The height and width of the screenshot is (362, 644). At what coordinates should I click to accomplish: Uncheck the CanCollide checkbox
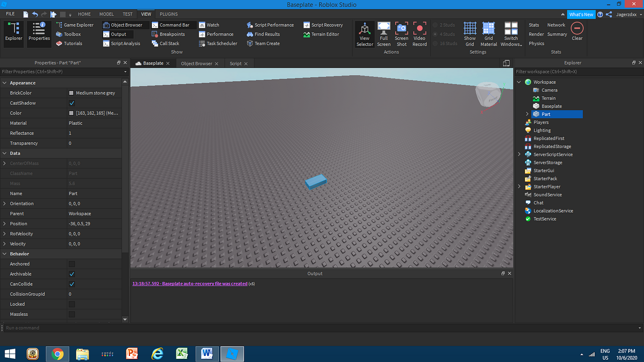pyautogui.click(x=71, y=284)
